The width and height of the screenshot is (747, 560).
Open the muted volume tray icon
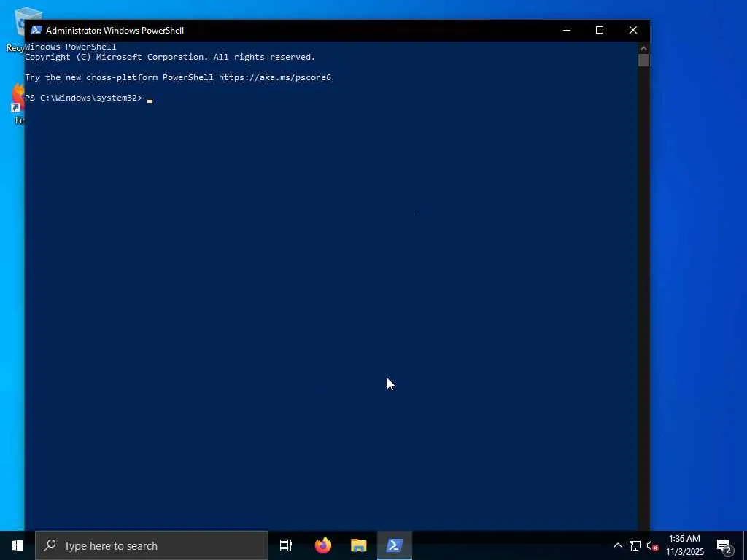(x=652, y=545)
